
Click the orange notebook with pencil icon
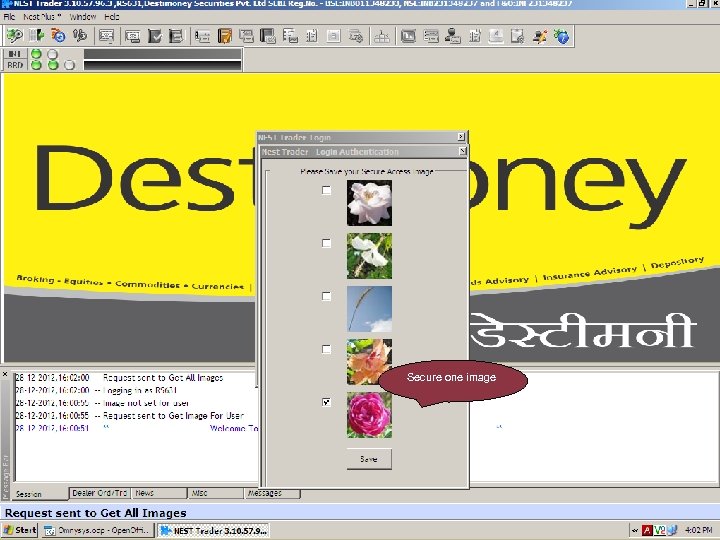225,36
